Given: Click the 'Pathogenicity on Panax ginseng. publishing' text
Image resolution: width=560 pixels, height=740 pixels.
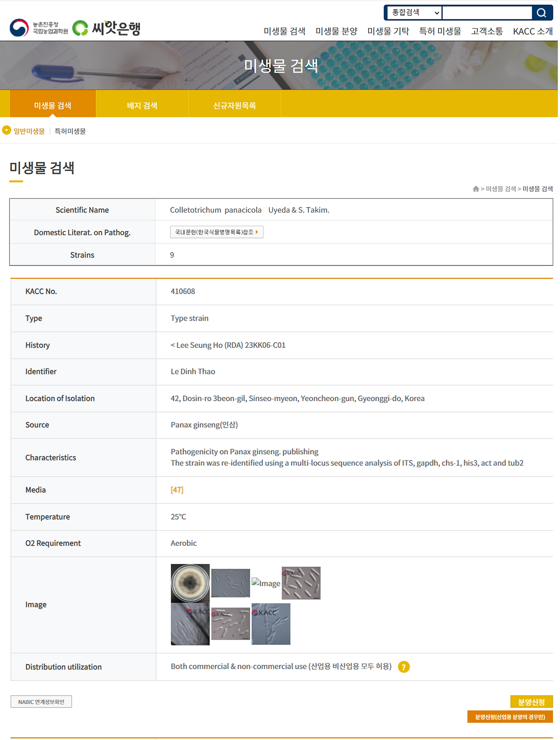Looking at the screenshot, I should [245, 451].
